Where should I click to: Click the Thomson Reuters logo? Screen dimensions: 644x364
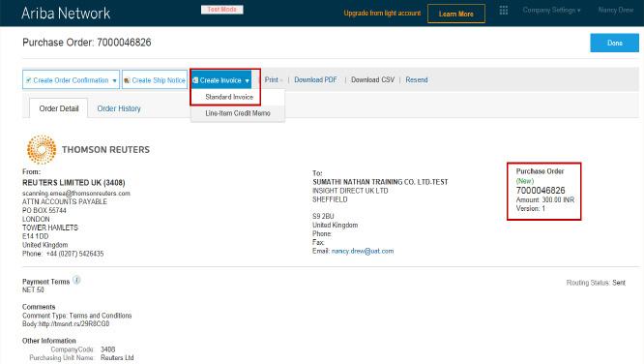pos(88,150)
